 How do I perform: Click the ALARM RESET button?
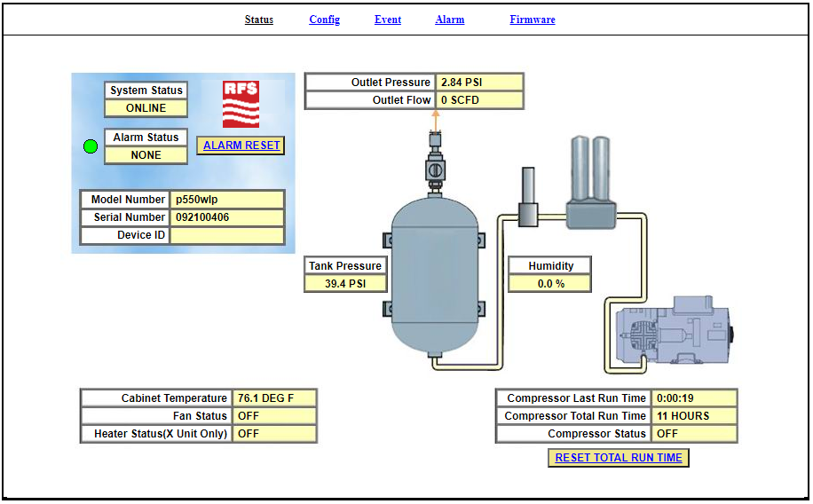[241, 146]
